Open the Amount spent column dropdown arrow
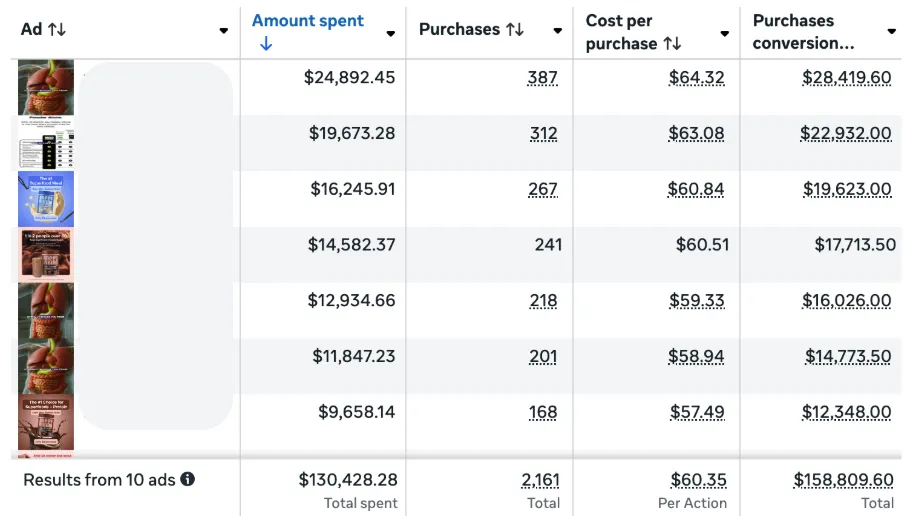The height and width of the screenshot is (516, 904). pyautogui.click(x=390, y=33)
